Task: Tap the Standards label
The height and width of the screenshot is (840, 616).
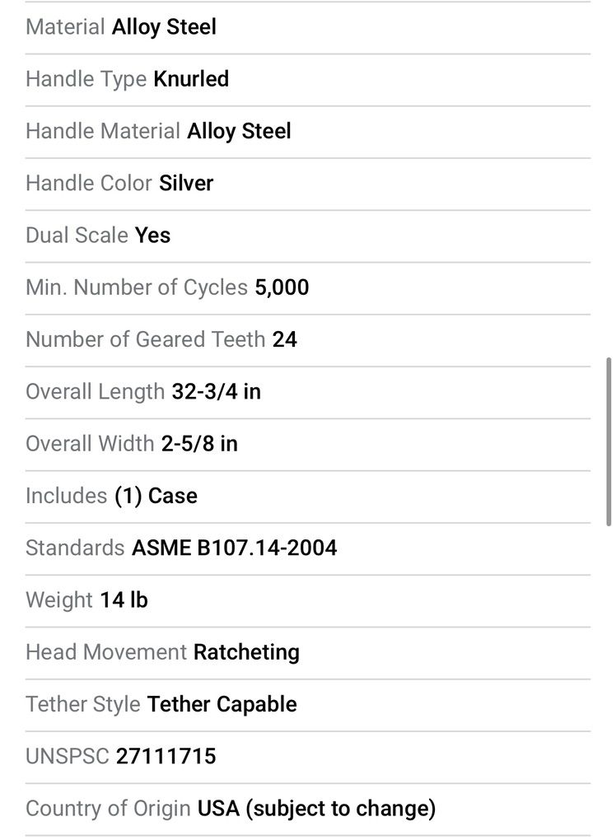Action: pyautogui.click(x=75, y=548)
